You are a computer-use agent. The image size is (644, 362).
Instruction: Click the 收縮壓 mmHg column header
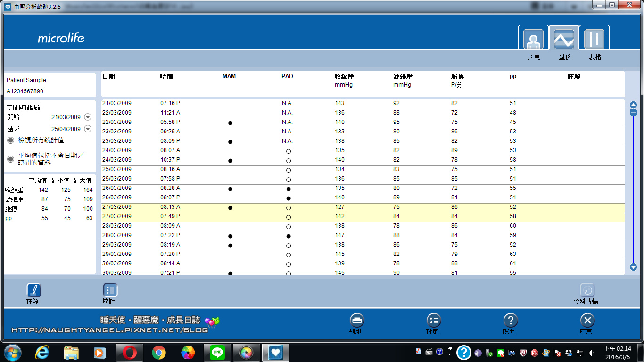pyautogui.click(x=344, y=80)
